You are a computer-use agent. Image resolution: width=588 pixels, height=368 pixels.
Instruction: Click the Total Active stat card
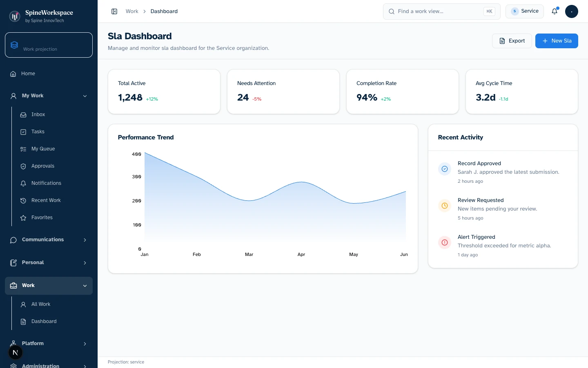(164, 92)
